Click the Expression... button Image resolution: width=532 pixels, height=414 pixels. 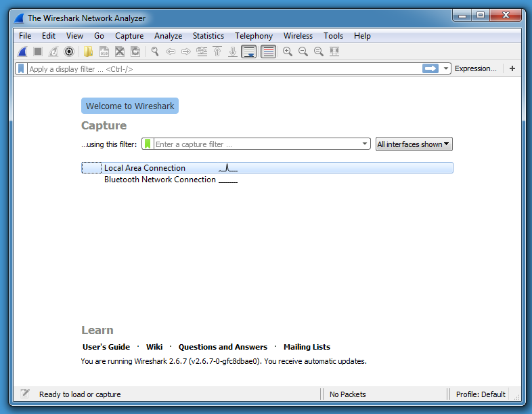tap(475, 68)
